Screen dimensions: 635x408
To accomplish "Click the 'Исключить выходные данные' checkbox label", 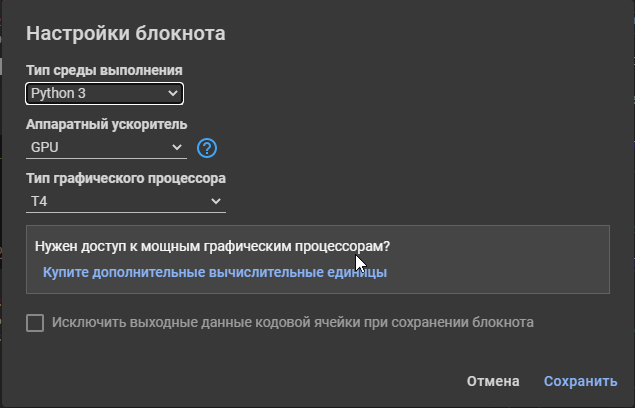I will click(x=292, y=323).
